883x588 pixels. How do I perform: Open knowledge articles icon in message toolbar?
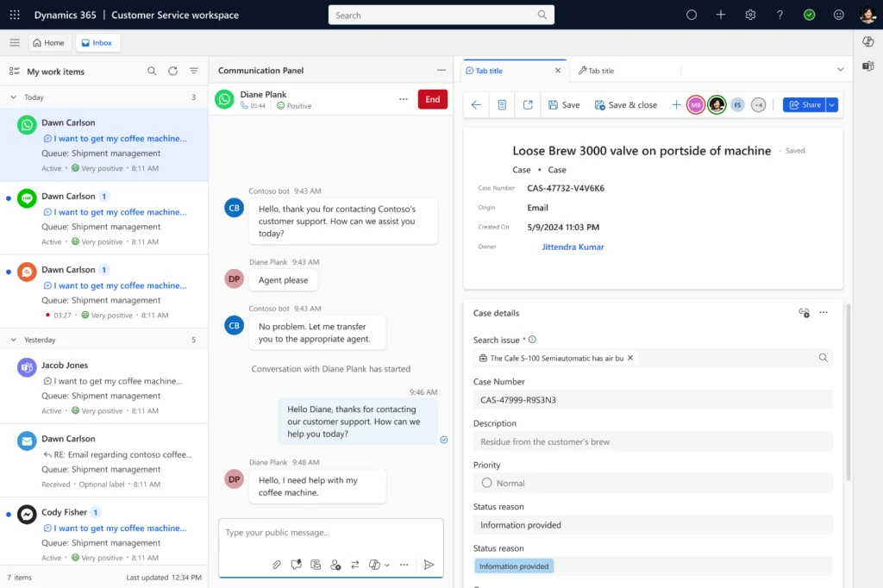tap(316, 565)
